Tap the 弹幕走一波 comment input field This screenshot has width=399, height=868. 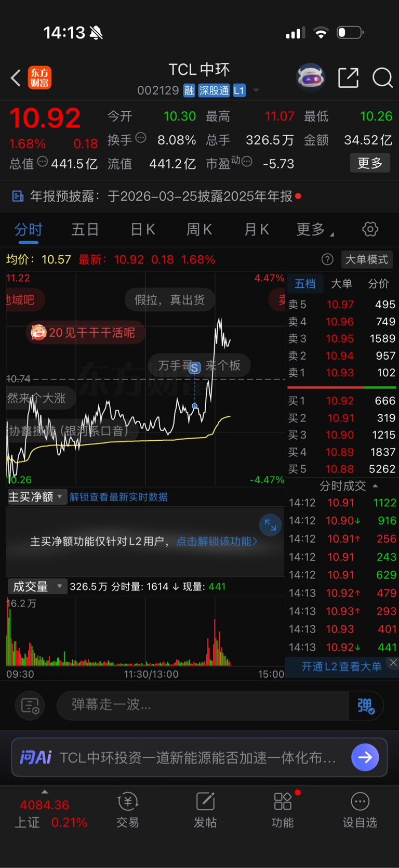tap(203, 705)
